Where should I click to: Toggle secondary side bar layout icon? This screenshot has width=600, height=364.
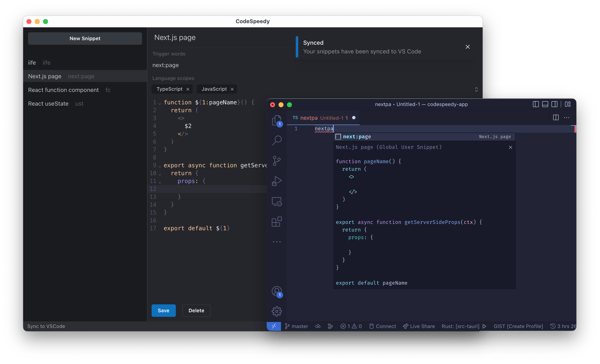tap(554, 104)
